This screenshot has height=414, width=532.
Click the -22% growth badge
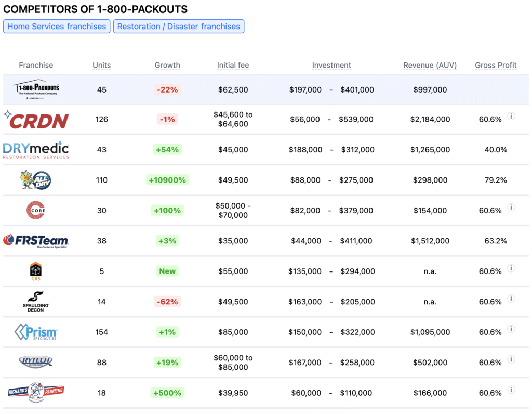(x=167, y=89)
